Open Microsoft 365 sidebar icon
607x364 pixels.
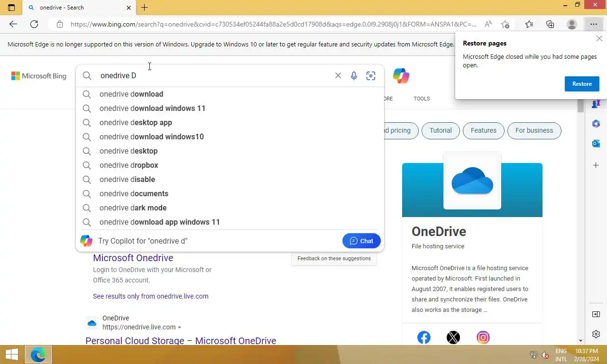pos(596,123)
